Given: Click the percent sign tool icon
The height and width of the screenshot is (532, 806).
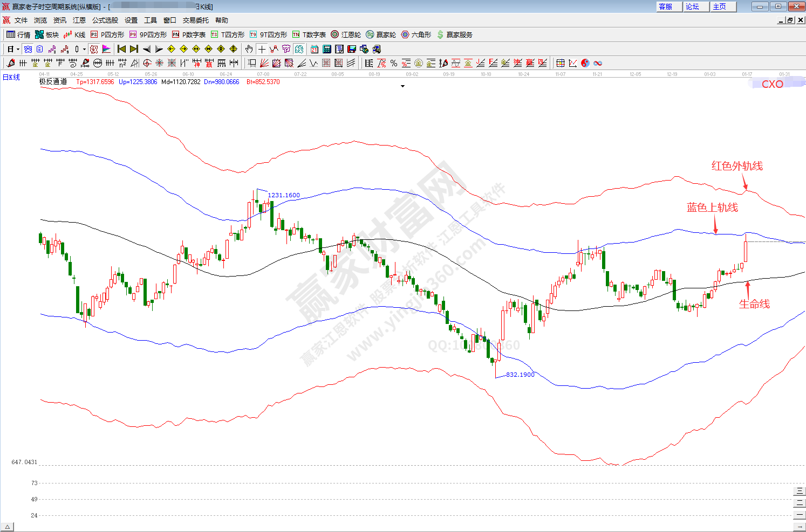Looking at the screenshot, I should tap(394, 63).
